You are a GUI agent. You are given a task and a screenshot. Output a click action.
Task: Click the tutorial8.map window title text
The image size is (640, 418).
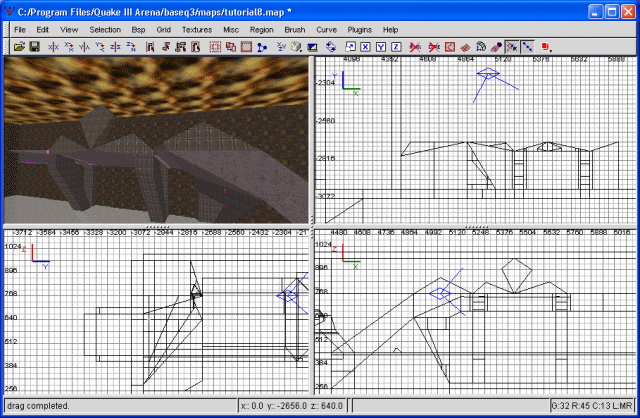pyautogui.click(x=154, y=12)
